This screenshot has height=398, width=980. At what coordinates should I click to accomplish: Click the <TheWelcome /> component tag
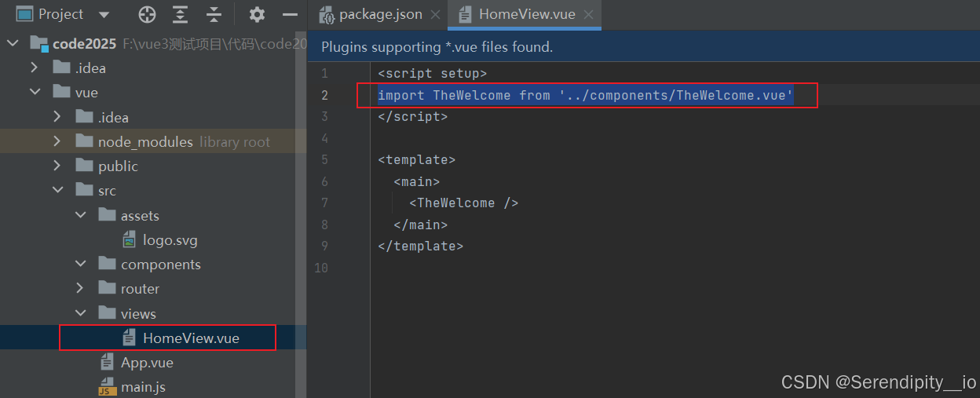[463, 203]
